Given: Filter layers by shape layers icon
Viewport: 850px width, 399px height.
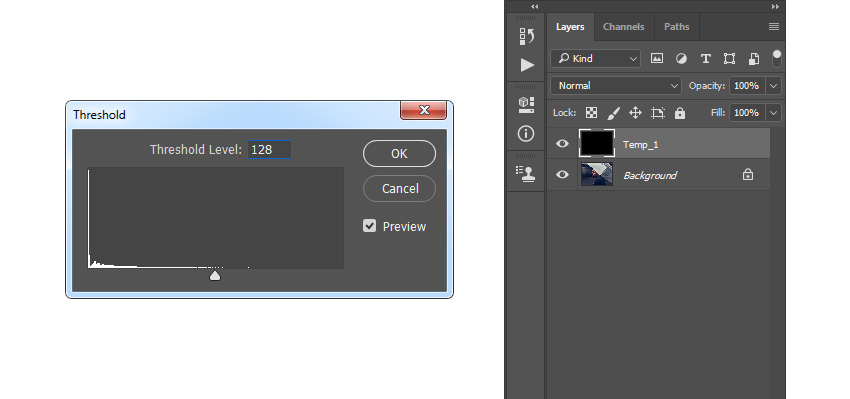Looking at the screenshot, I should [x=730, y=59].
